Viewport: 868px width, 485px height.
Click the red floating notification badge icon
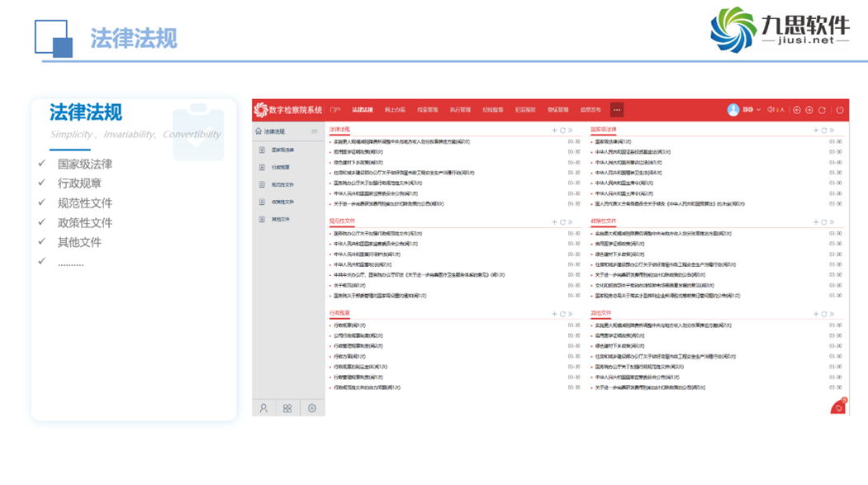839,407
